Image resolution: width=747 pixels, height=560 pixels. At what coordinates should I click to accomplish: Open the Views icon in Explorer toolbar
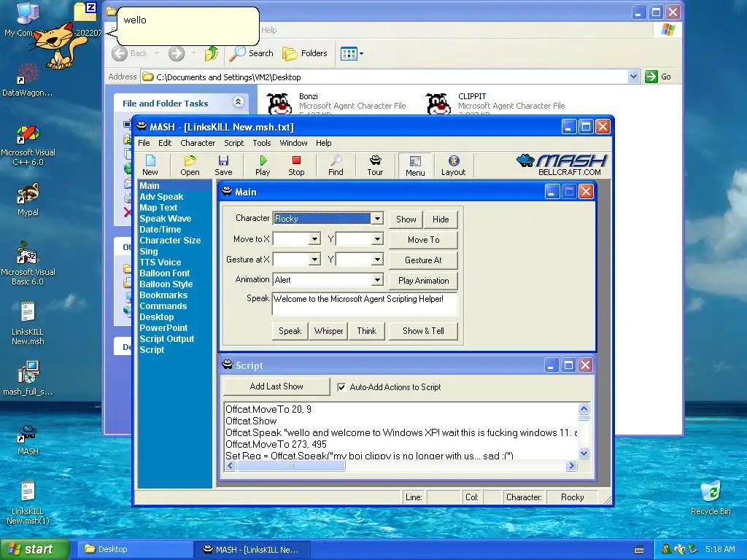(x=349, y=54)
